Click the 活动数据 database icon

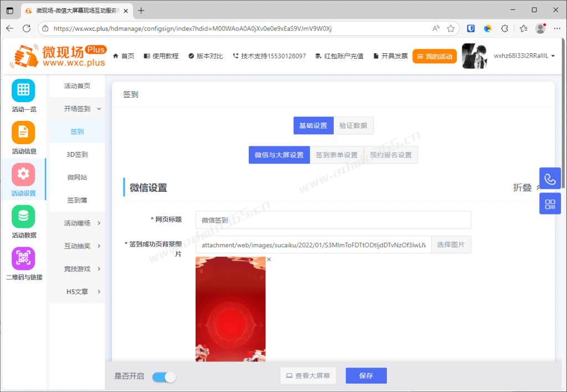point(23,216)
